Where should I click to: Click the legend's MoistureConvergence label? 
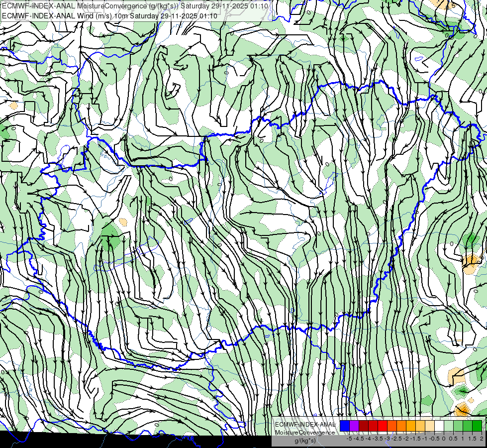[x=305, y=433]
